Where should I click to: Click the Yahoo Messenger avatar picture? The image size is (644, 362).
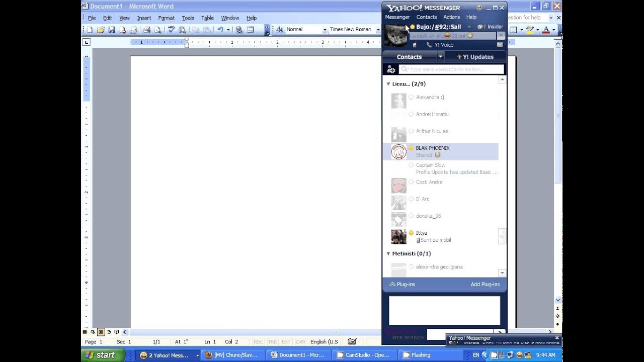[x=395, y=35]
